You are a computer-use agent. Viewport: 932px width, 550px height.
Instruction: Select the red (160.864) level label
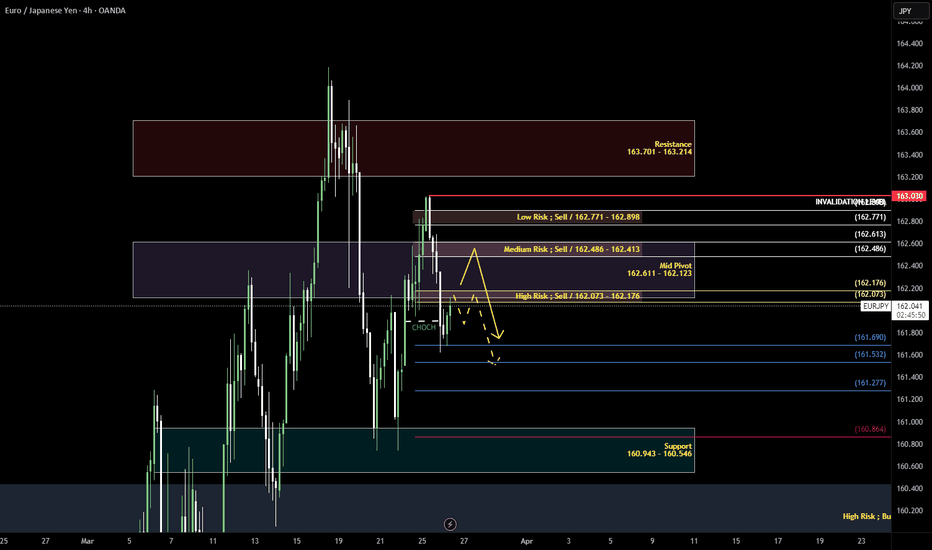(x=870, y=429)
